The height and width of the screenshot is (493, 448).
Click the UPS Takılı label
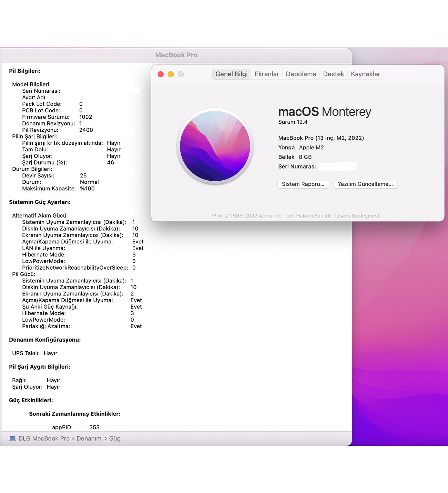[x=26, y=353]
